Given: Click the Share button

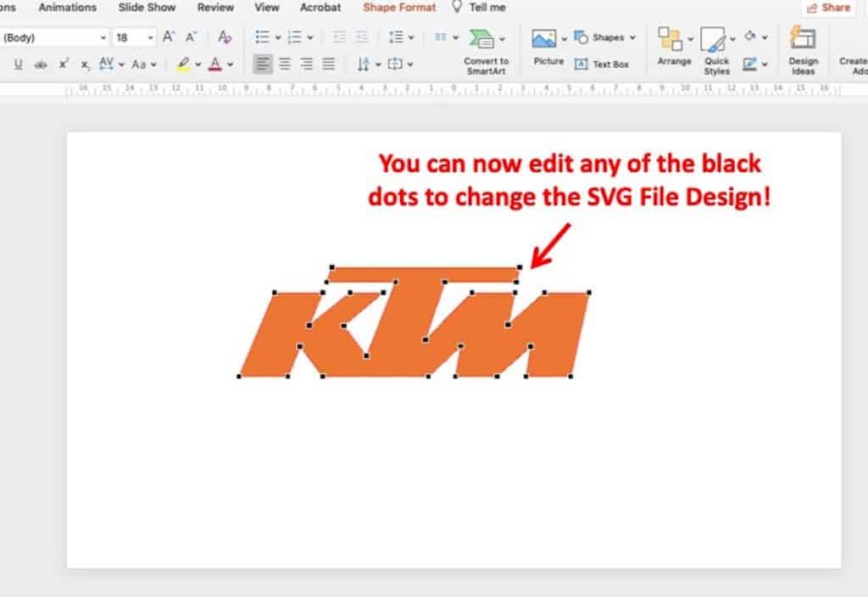Looking at the screenshot, I should 827,8.
